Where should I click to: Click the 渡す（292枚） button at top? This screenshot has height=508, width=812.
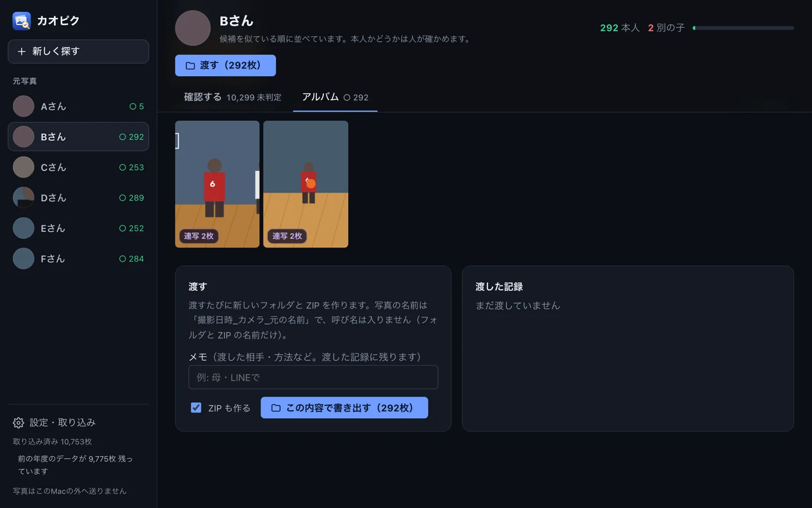pos(225,66)
